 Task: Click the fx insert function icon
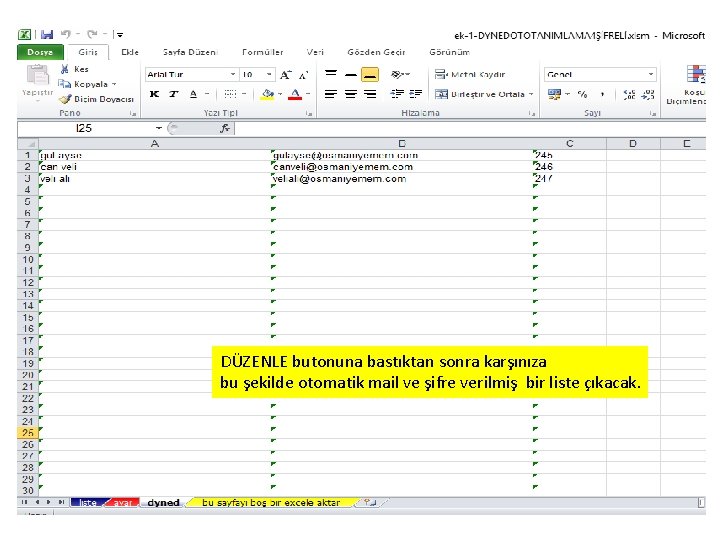(225, 128)
